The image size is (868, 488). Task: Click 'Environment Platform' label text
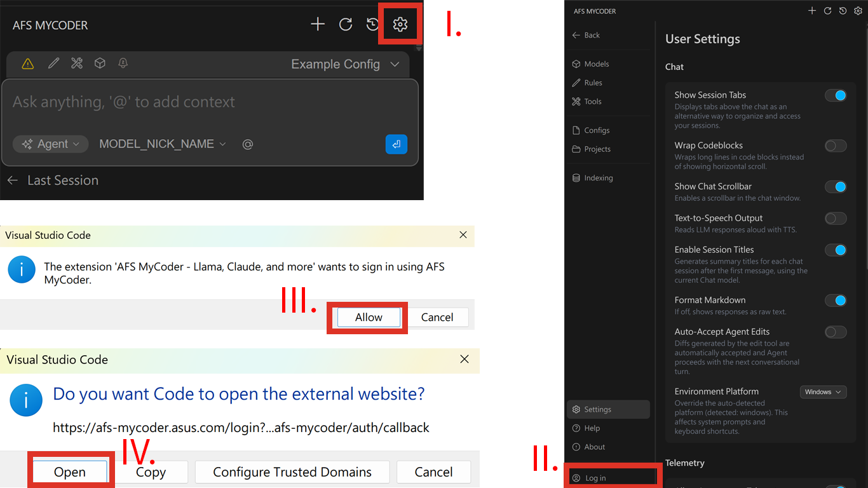click(717, 391)
